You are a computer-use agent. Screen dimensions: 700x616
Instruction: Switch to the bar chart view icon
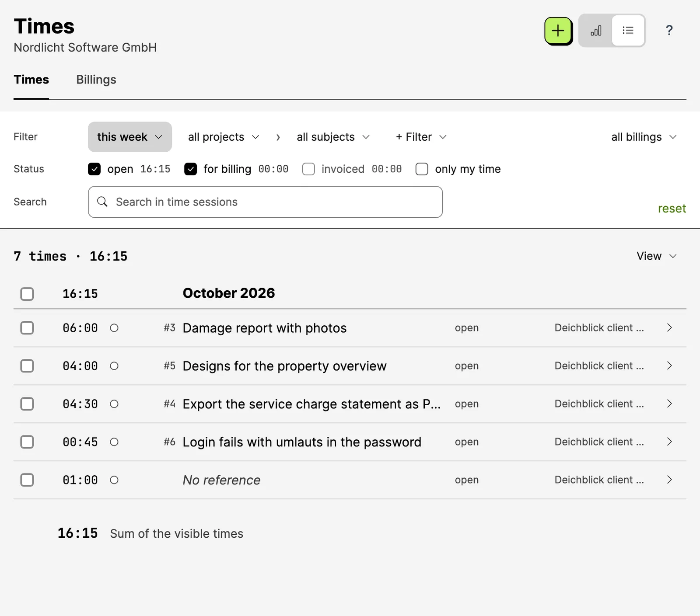pos(596,31)
